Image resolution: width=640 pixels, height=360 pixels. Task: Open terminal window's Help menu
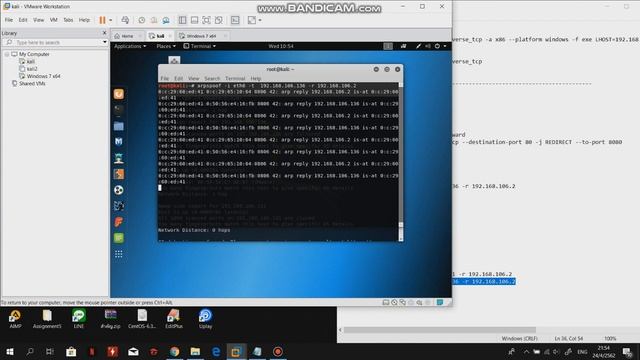(x=256, y=78)
